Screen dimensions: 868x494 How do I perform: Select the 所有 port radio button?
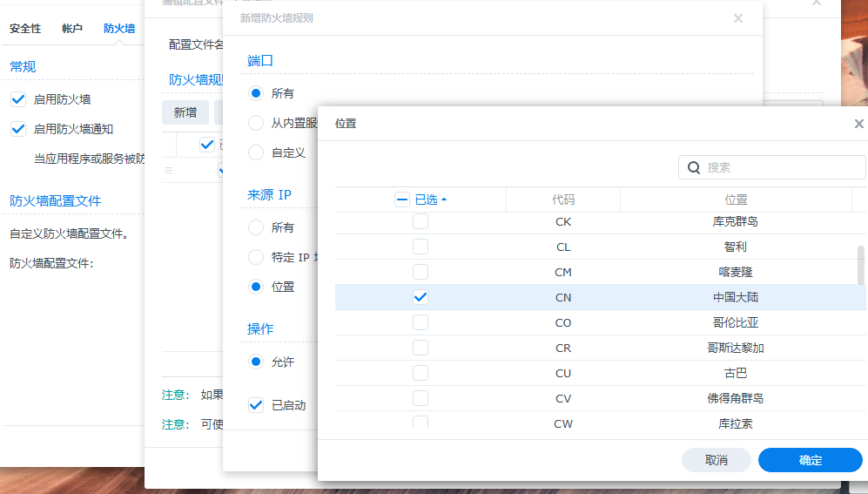click(256, 93)
